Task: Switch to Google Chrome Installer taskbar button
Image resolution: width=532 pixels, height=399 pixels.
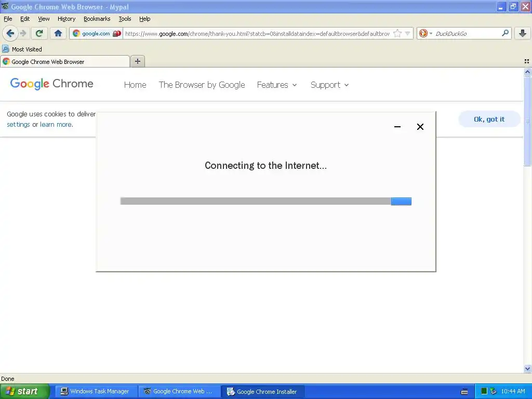Action: [x=263, y=391]
